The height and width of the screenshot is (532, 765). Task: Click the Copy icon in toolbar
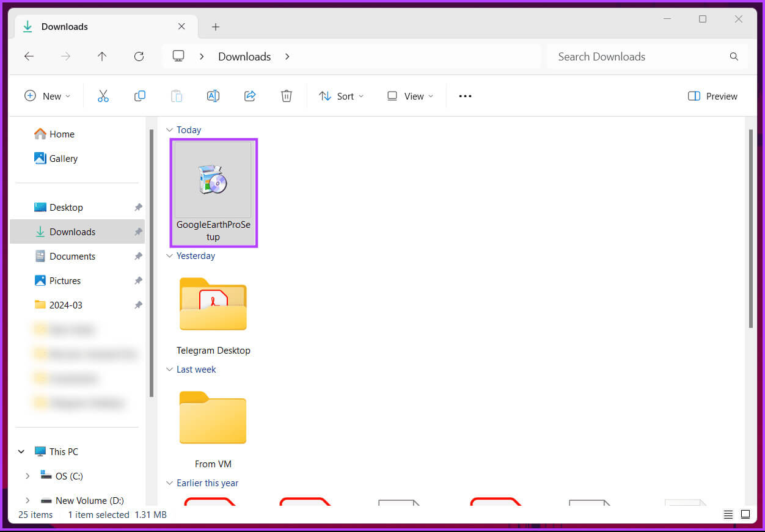tap(140, 96)
